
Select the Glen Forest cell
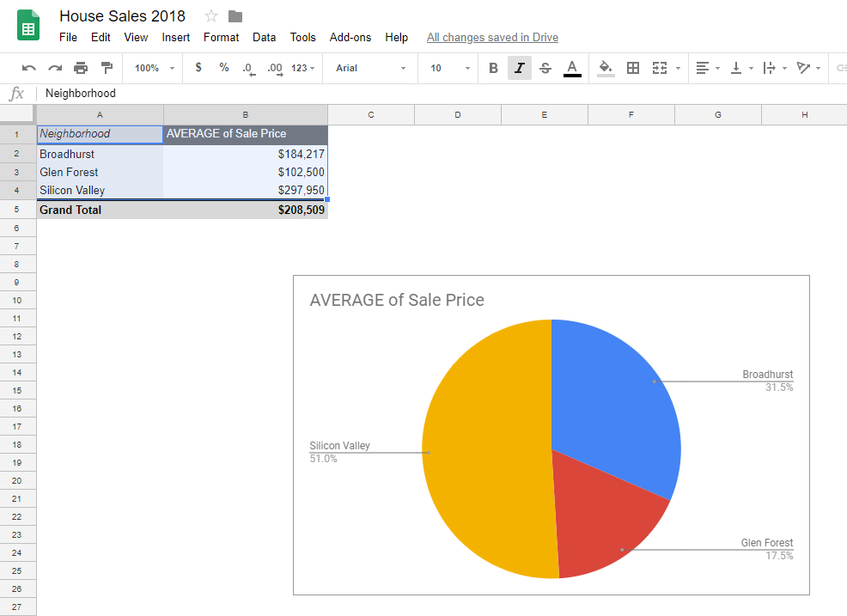tap(100, 173)
